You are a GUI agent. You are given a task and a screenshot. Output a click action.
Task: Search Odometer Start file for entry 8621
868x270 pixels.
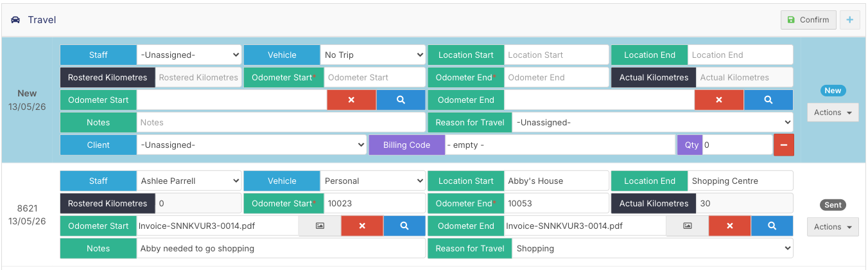click(404, 226)
